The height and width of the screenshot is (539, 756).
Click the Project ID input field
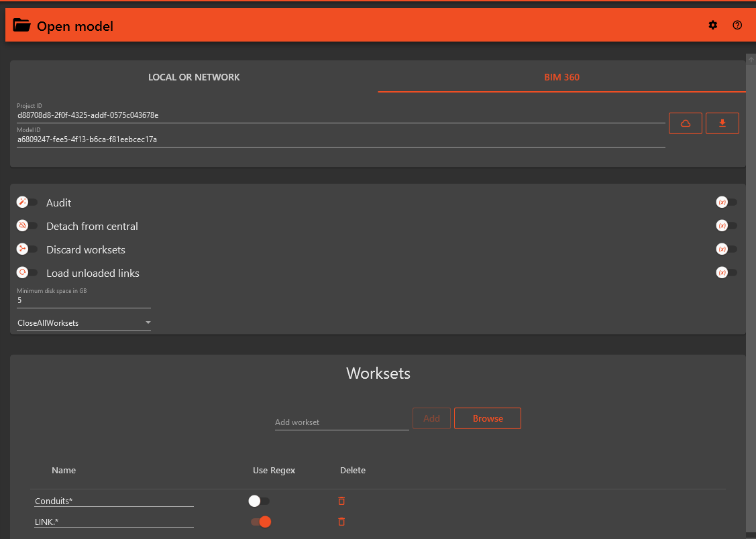coord(341,115)
